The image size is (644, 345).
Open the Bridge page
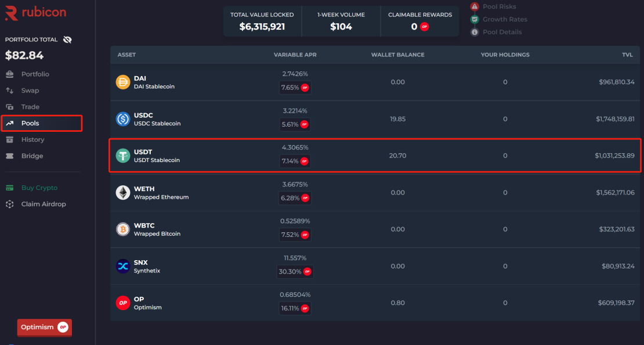(x=32, y=156)
